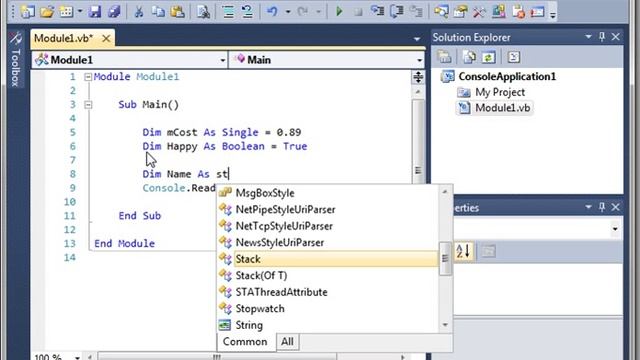Click Solution Explorer's Properties toolbar icon
The height and width of the screenshot is (360, 640).
click(444, 57)
